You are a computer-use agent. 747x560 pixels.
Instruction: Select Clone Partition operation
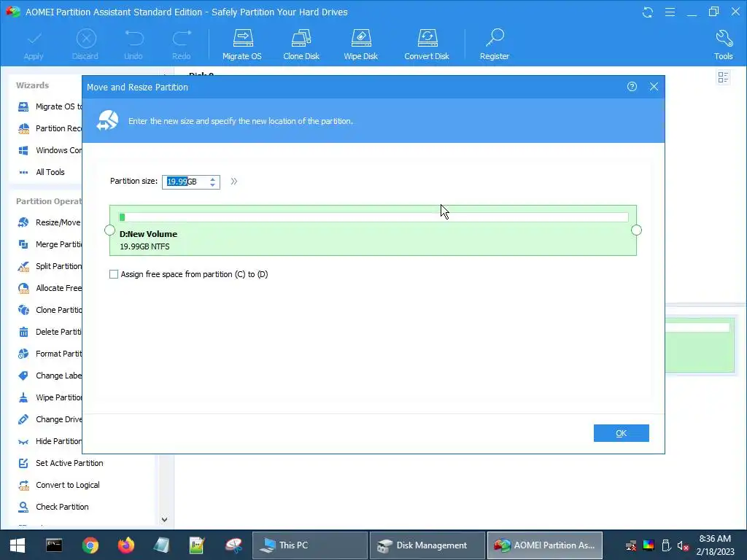50,310
